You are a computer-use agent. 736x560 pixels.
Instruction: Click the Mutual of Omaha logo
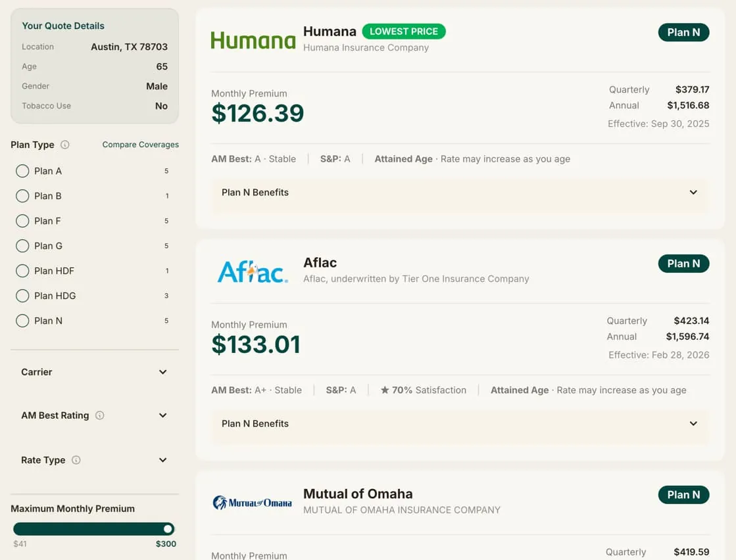[x=253, y=503]
